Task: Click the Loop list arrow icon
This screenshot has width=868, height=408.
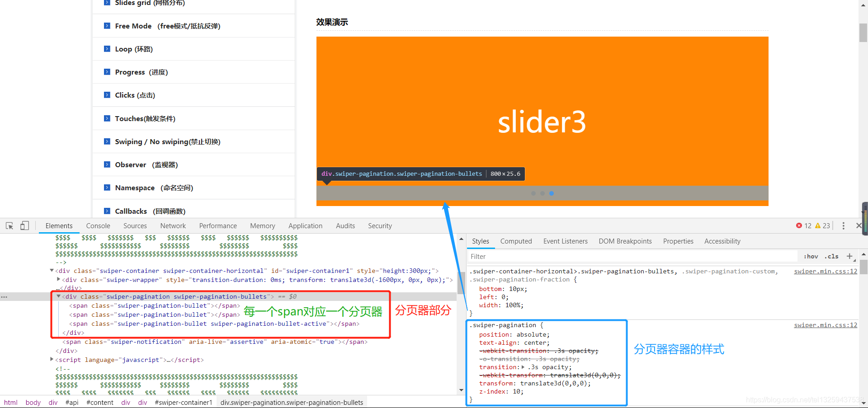Action: pyautogui.click(x=107, y=49)
